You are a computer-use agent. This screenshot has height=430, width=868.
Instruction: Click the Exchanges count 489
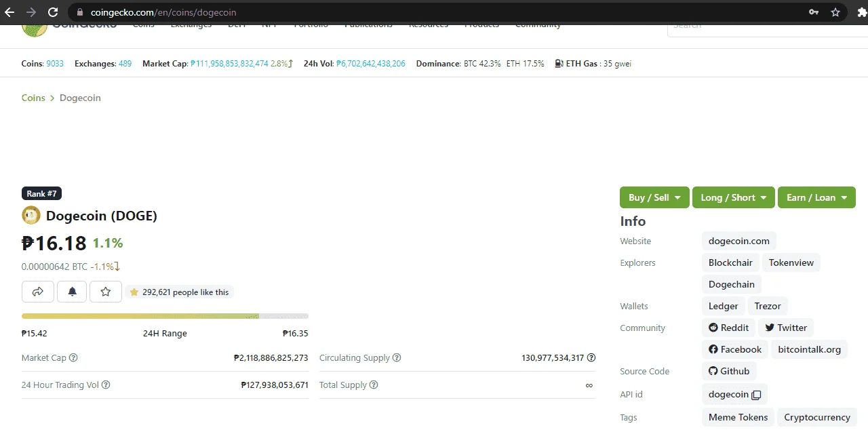125,64
